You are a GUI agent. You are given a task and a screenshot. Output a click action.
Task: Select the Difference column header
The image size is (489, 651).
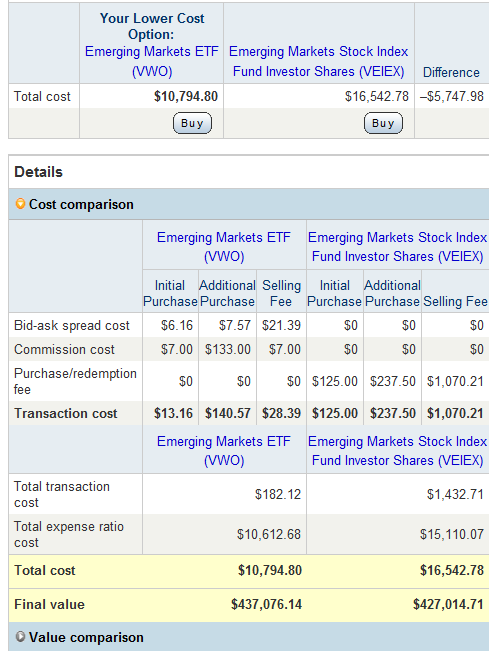[x=451, y=72]
